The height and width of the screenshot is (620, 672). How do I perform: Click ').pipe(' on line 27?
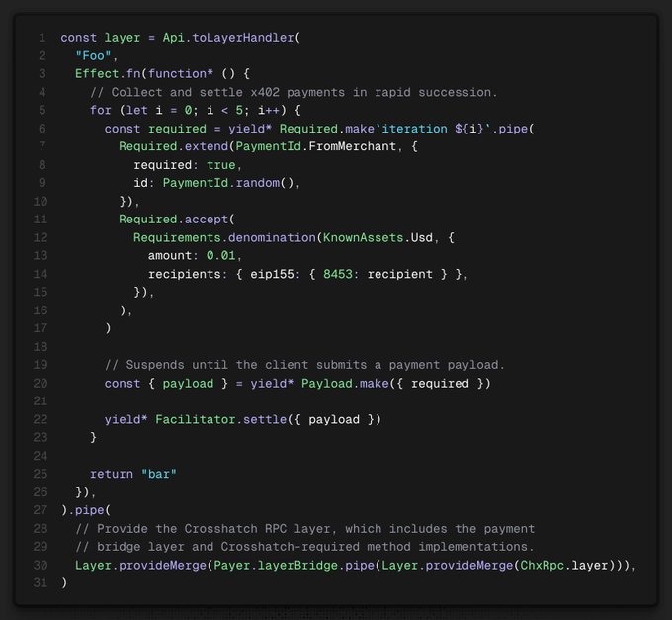click(x=86, y=510)
